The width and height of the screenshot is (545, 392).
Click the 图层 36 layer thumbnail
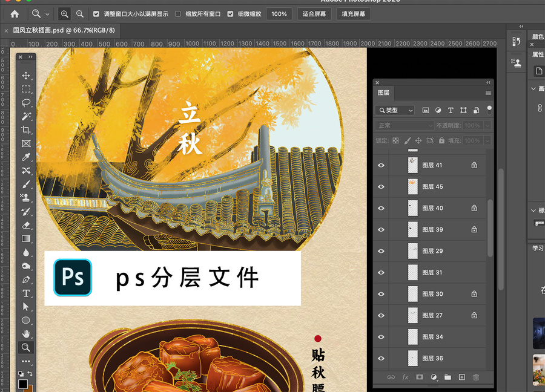click(x=412, y=358)
